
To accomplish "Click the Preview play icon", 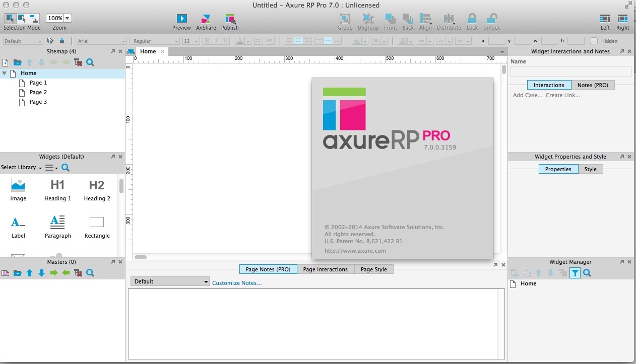I will point(181,19).
